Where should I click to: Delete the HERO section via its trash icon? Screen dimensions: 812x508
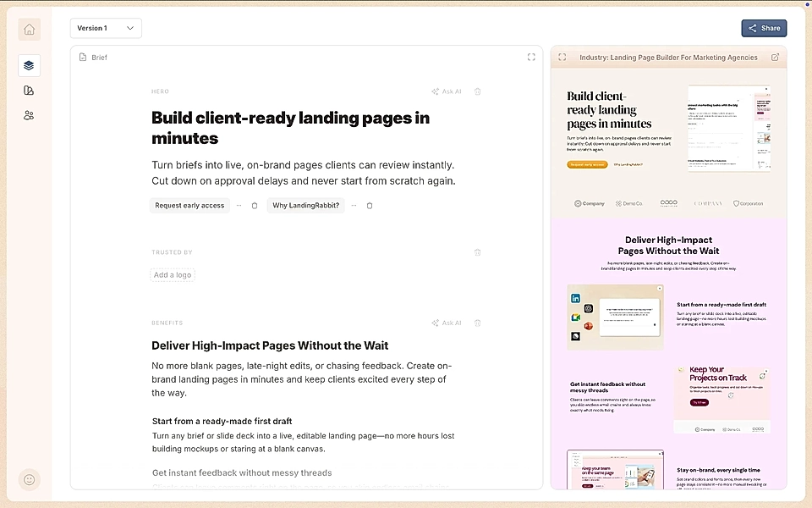[478, 91]
